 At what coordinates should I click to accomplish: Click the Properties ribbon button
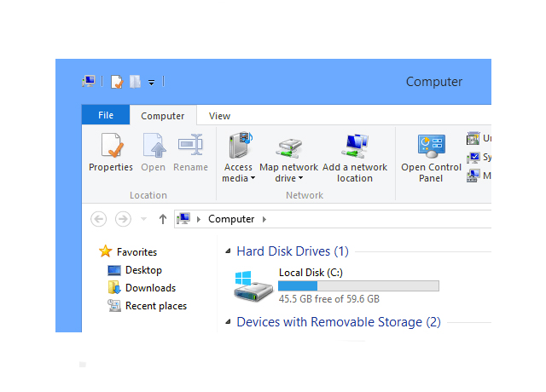[111, 153]
